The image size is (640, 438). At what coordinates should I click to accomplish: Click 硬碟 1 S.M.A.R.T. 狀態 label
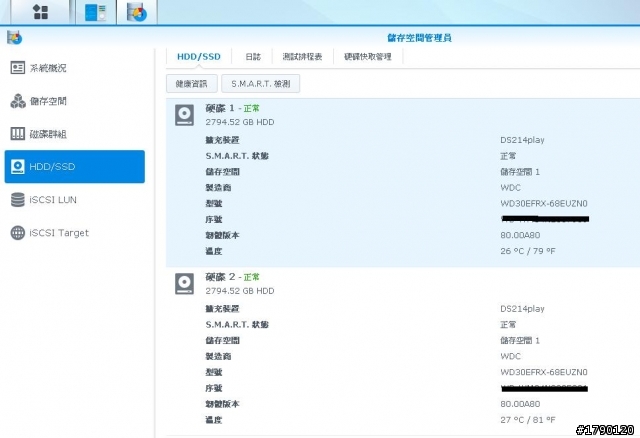237,156
